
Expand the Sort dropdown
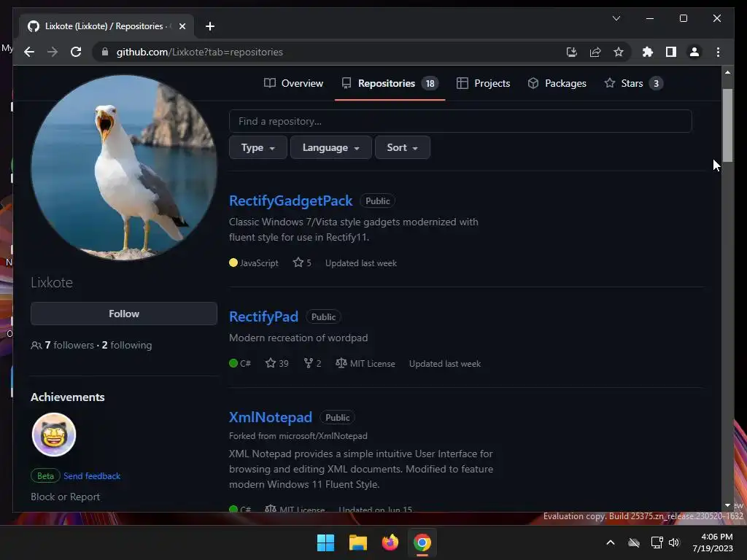click(402, 147)
